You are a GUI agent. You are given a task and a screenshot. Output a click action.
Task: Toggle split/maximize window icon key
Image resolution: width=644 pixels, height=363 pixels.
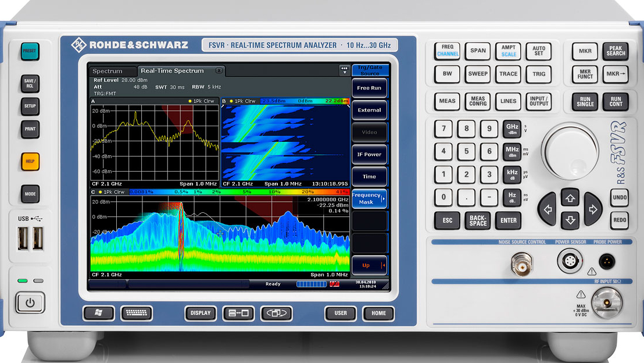tap(239, 313)
